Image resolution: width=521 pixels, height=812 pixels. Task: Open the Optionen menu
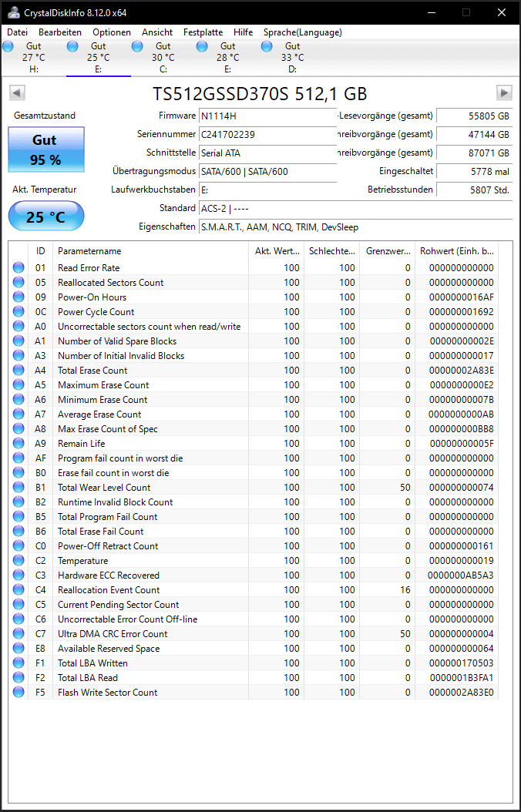[112, 32]
